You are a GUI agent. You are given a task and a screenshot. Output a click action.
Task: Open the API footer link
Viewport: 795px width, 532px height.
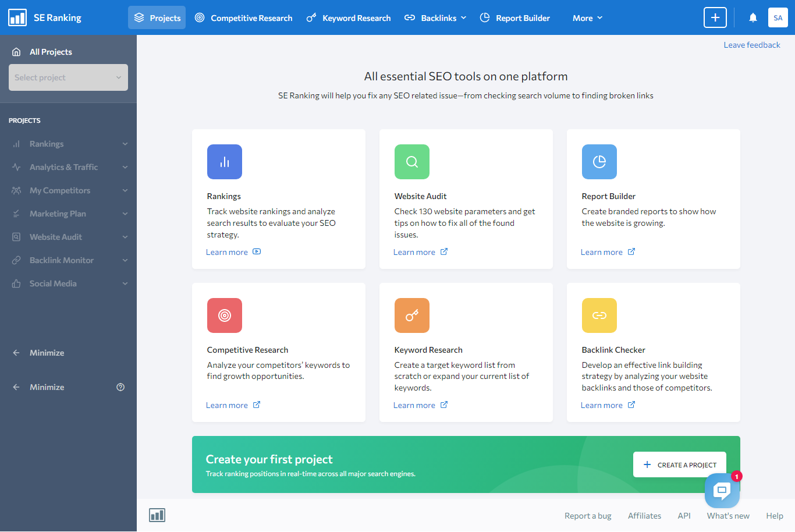684,516
